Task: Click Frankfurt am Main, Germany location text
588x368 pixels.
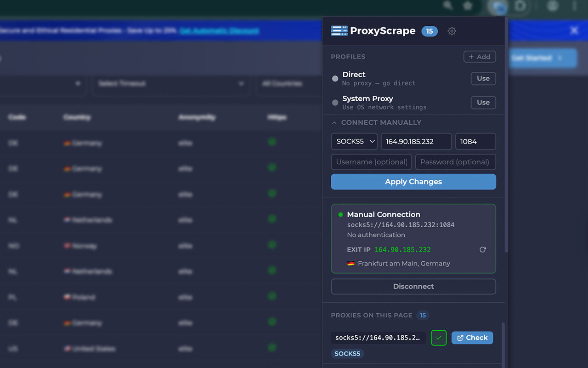Action: (x=404, y=264)
